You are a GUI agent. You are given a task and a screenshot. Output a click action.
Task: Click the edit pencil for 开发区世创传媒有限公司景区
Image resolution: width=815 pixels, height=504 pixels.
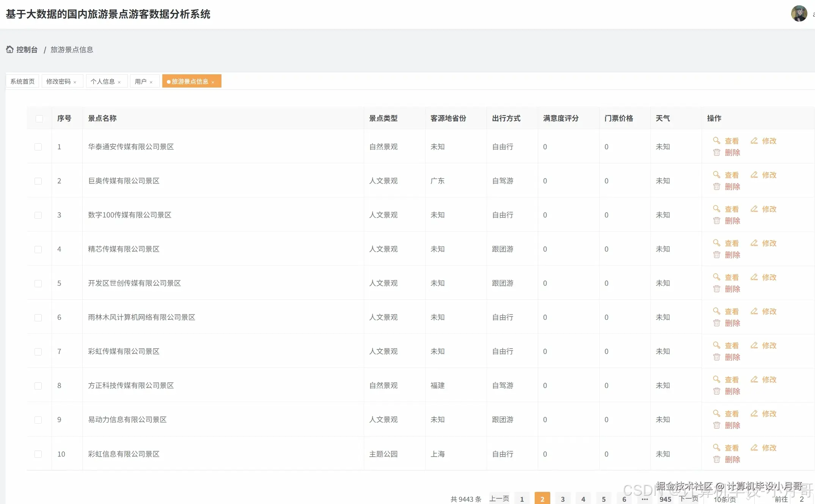point(754,277)
